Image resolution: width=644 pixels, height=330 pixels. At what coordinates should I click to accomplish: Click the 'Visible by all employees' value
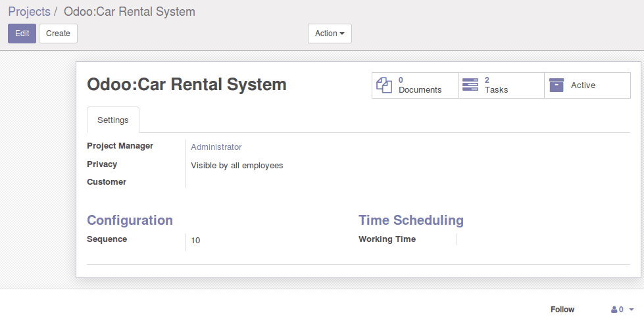[x=237, y=166]
